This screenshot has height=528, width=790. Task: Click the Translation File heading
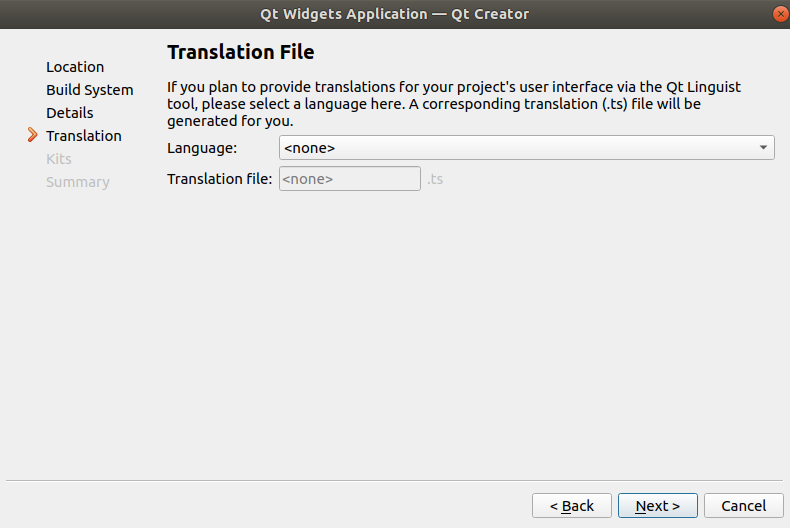(241, 52)
